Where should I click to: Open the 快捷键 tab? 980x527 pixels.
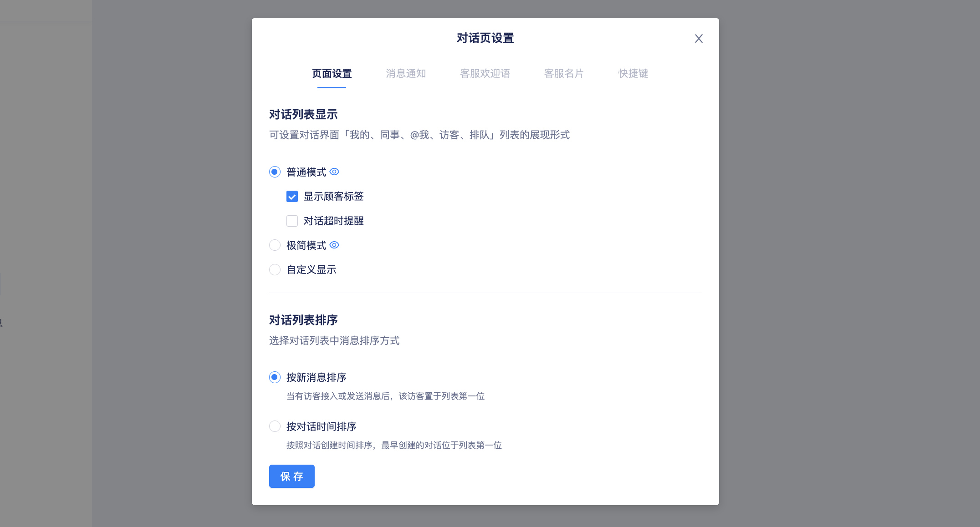click(x=633, y=74)
